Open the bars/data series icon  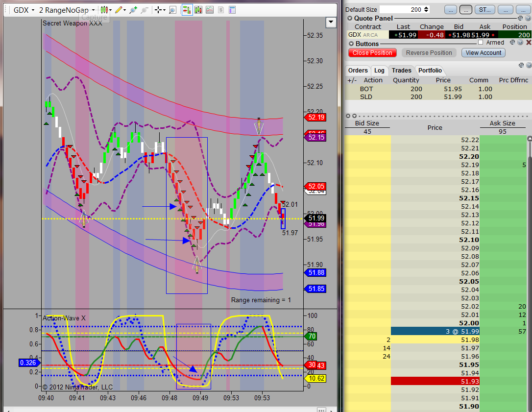198,10
